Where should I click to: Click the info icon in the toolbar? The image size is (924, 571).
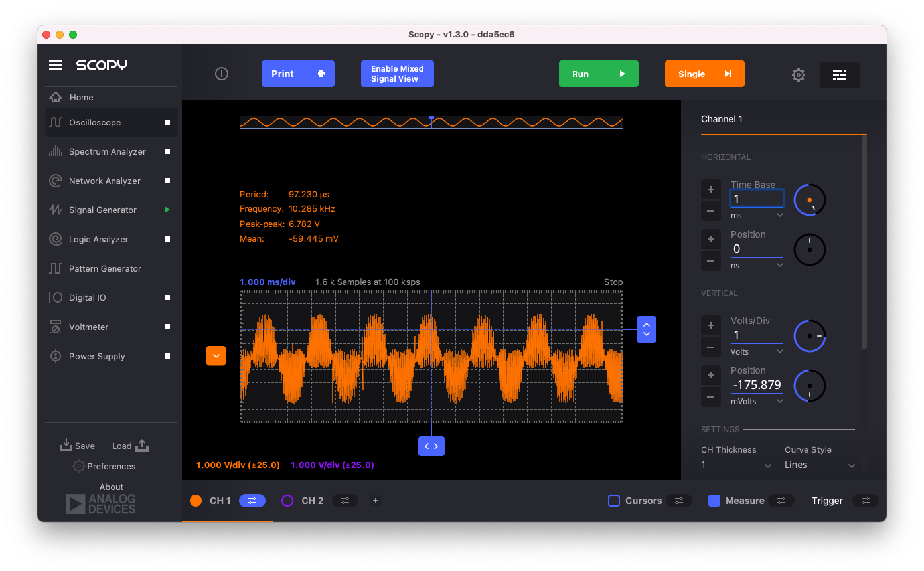pyautogui.click(x=222, y=74)
